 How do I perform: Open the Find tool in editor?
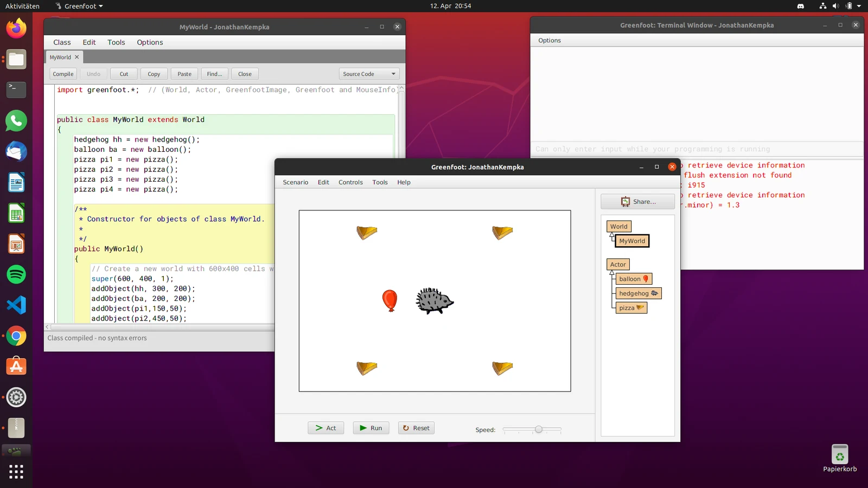pyautogui.click(x=214, y=74)
